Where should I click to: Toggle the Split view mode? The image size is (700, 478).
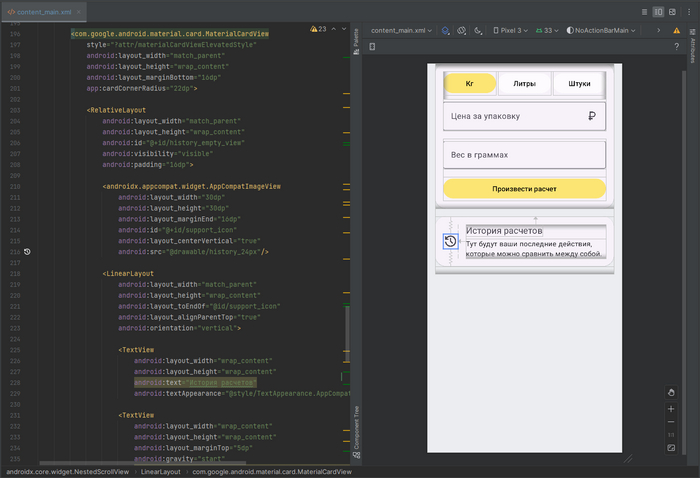point(658,12)
